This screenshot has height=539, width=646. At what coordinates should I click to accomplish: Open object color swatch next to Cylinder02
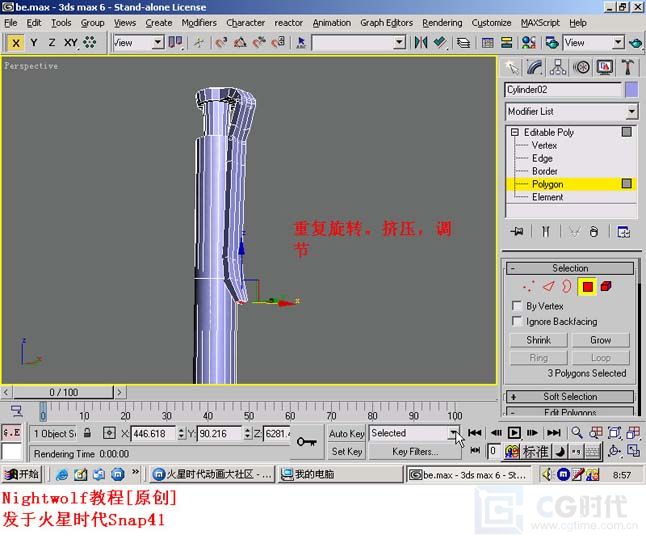[x=631, y=90]
